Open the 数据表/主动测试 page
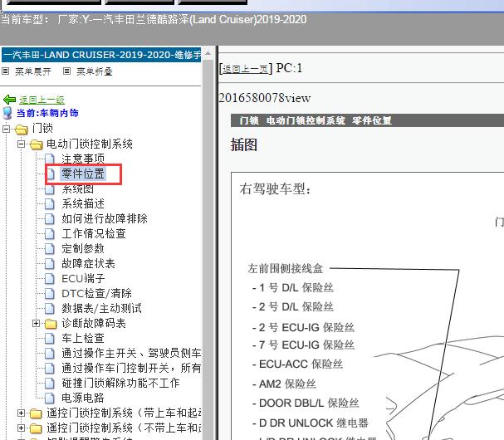Screen dimensions: 504x440 pos(101,308)
